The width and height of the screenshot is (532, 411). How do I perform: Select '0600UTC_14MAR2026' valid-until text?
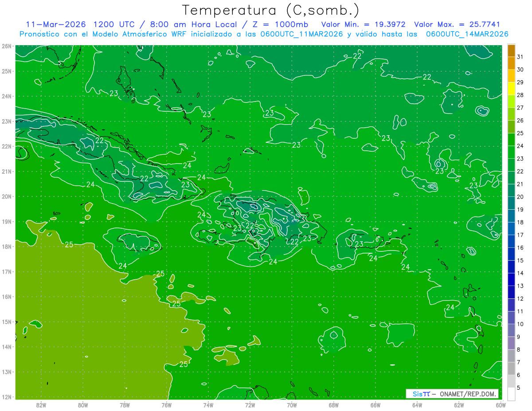pyautogui.click(x=466, y=34)
